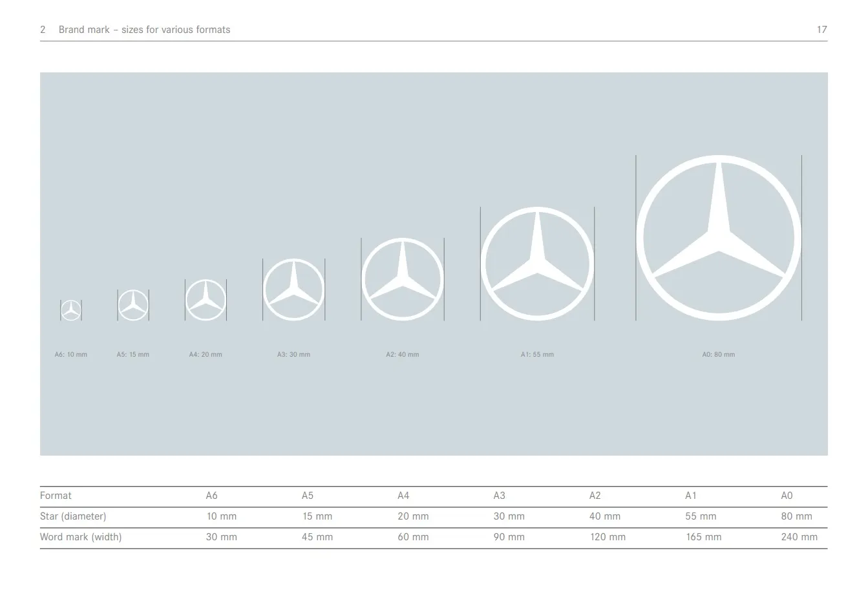Click the A4 column header in the table

[403, 496]
